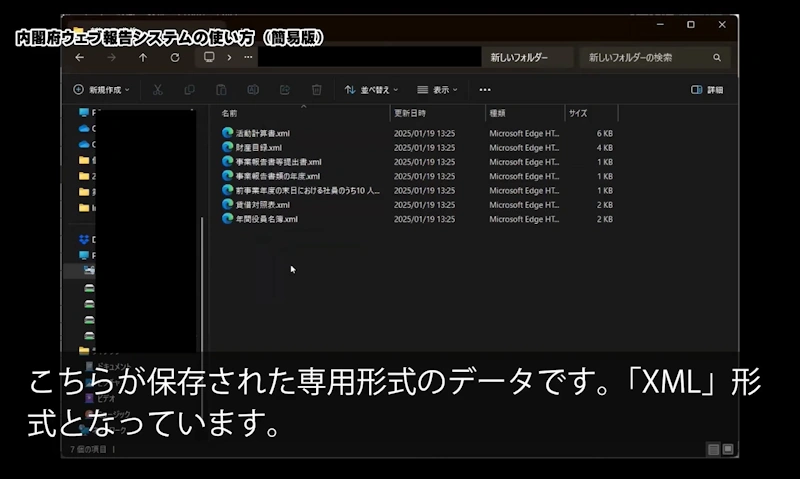Select the 貸借対照表.xml file
Screen dimensions: 800x479
(262, 204)
